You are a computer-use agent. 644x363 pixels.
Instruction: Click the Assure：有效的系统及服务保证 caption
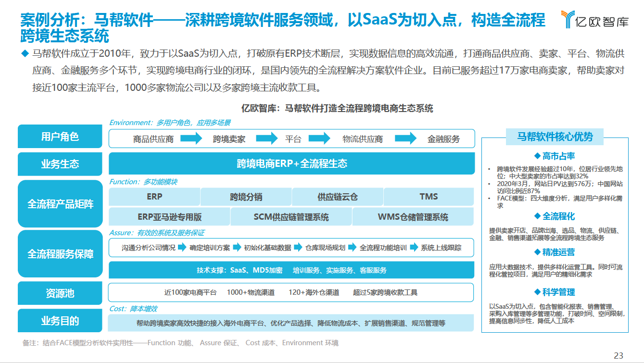(x=157, y=233)
